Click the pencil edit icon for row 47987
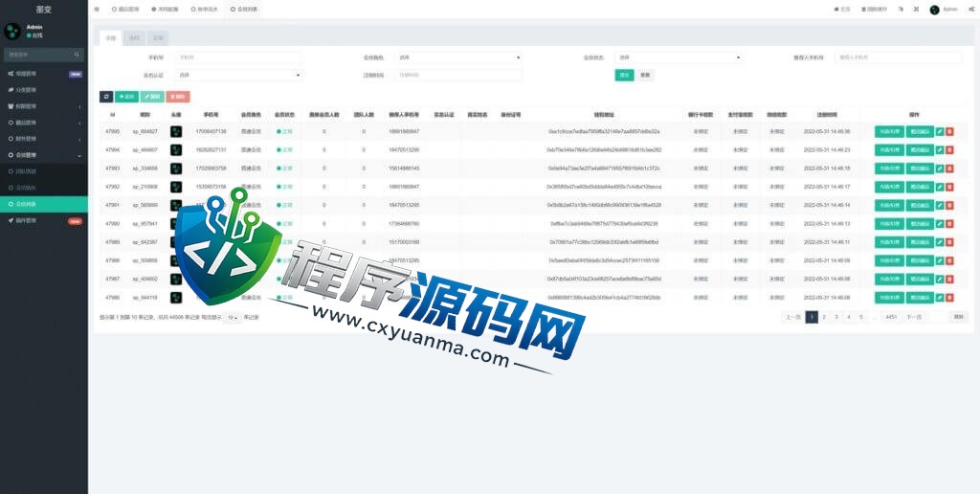Viewport: 980px width, 494px height. click(x=940, y=279)
